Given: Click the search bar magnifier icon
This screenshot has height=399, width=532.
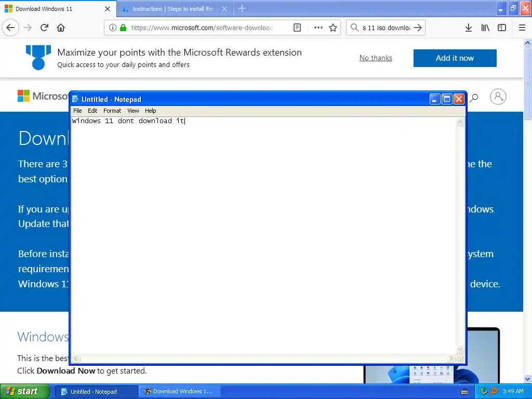Looking at the screenshot, I should click(x=354, y=28).
